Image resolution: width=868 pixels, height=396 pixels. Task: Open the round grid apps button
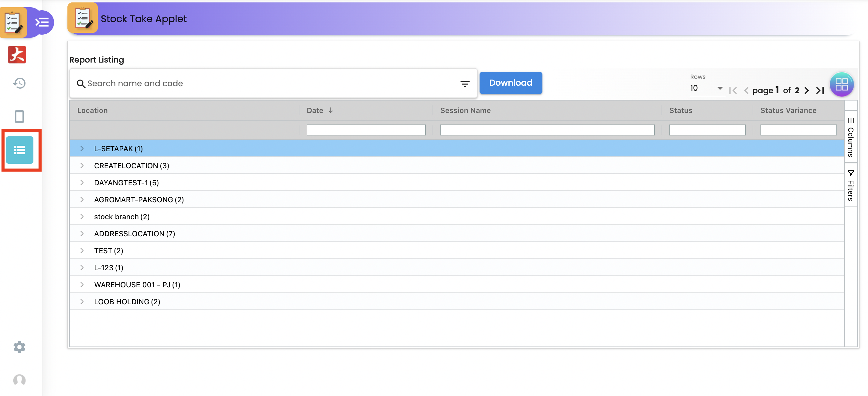841,84
